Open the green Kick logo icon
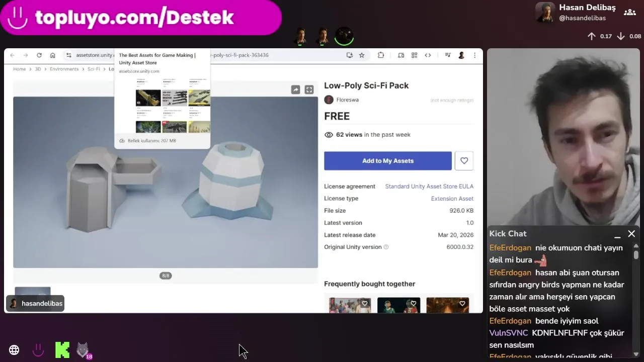Viewport: 644px width, 362px height. (62, 350)
